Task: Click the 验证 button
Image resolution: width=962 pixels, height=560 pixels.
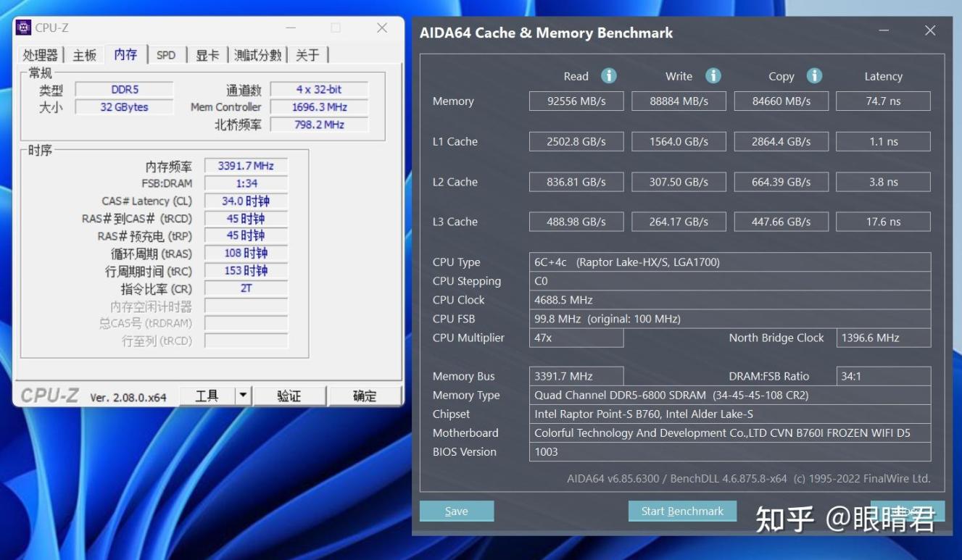Action: [289, 396]
